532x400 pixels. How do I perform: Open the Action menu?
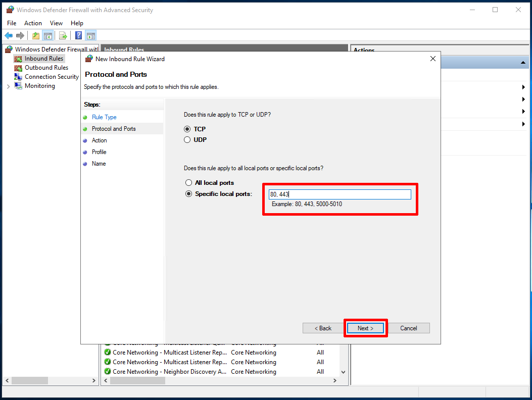tap(33, 23)
